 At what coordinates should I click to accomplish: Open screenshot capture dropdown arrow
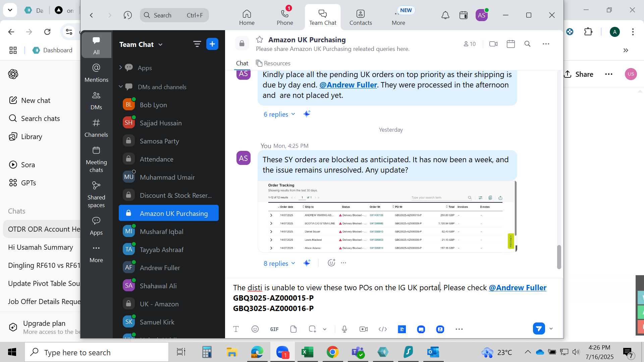325,329
